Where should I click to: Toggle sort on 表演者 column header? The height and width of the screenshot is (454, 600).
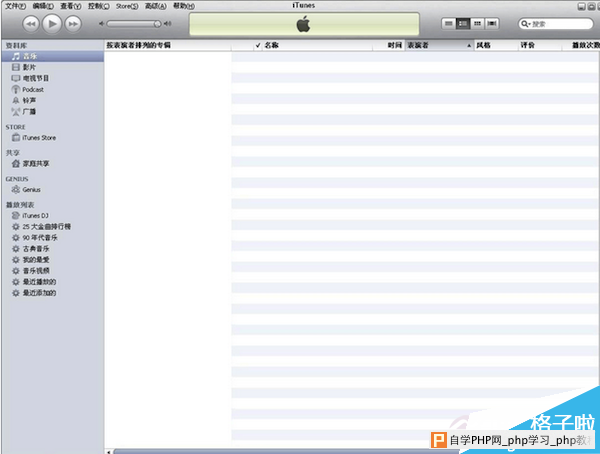tap(439, 45)
